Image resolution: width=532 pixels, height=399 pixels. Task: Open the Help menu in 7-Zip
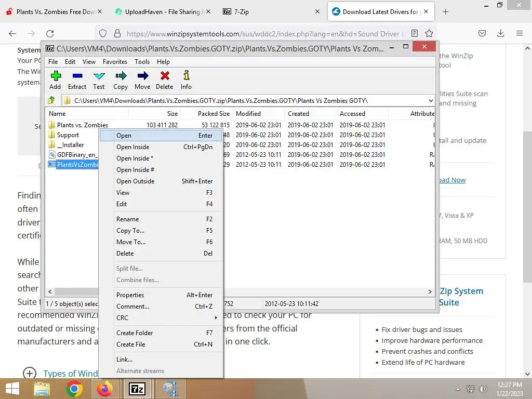pyautogui.click(x=163, y=62)
